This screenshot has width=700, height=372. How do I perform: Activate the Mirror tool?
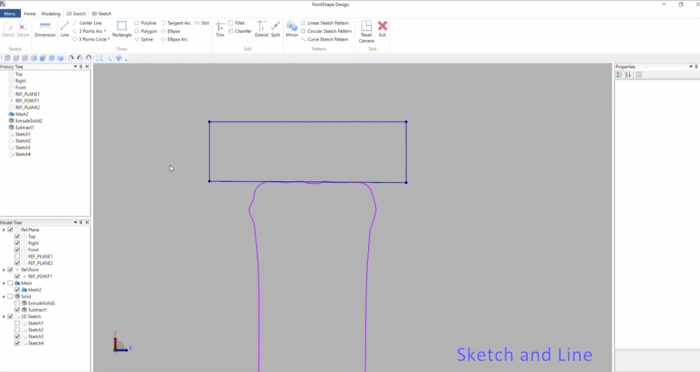click(292, 29)
